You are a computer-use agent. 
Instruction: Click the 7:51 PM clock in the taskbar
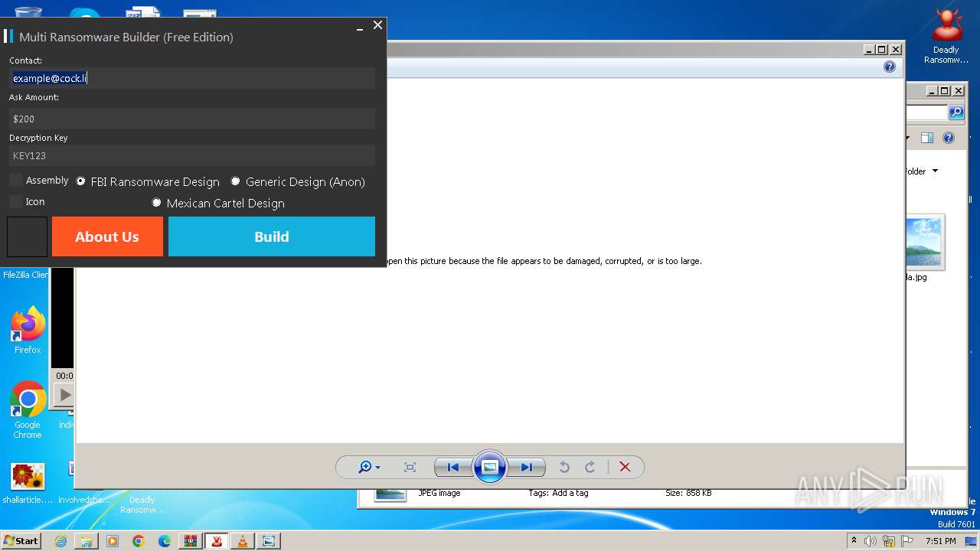point(941,541)
